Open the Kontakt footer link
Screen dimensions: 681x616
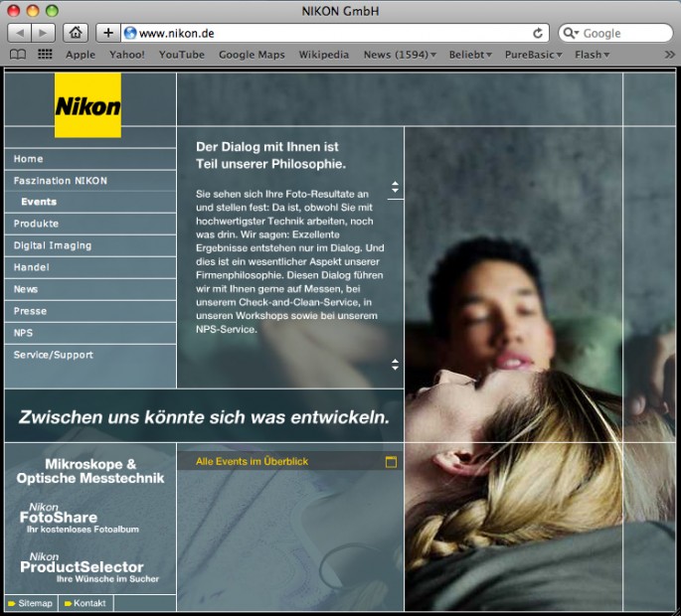click(x=85, y=603)
